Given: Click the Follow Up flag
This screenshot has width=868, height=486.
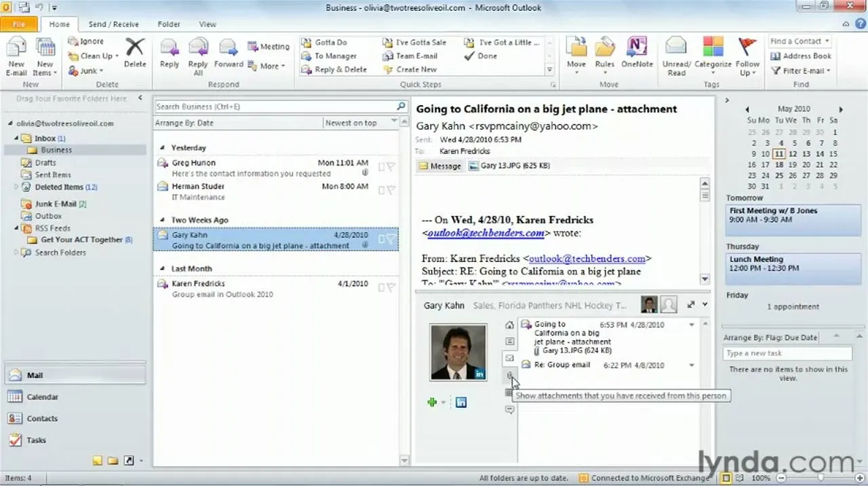Looking at the screenshot, I should [747, 56].
